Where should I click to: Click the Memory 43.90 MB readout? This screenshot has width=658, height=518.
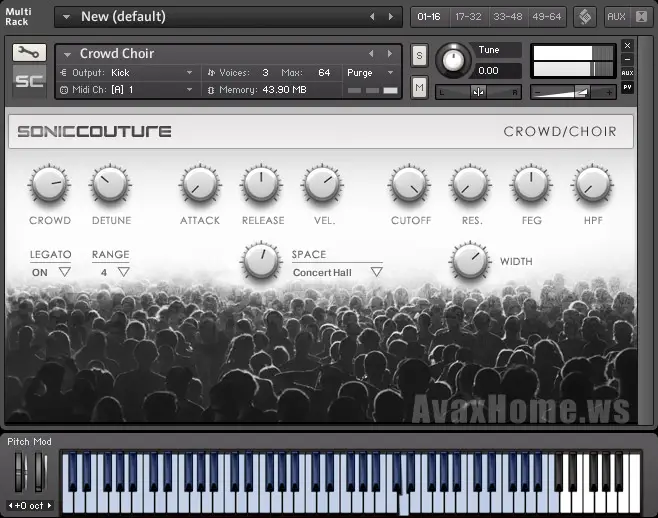coord(284,89)
